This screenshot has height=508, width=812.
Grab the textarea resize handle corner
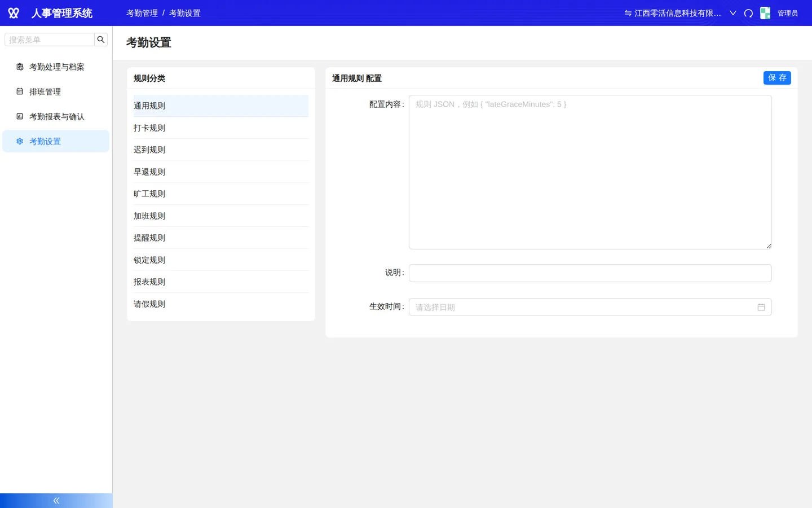(x=769, y=246)
